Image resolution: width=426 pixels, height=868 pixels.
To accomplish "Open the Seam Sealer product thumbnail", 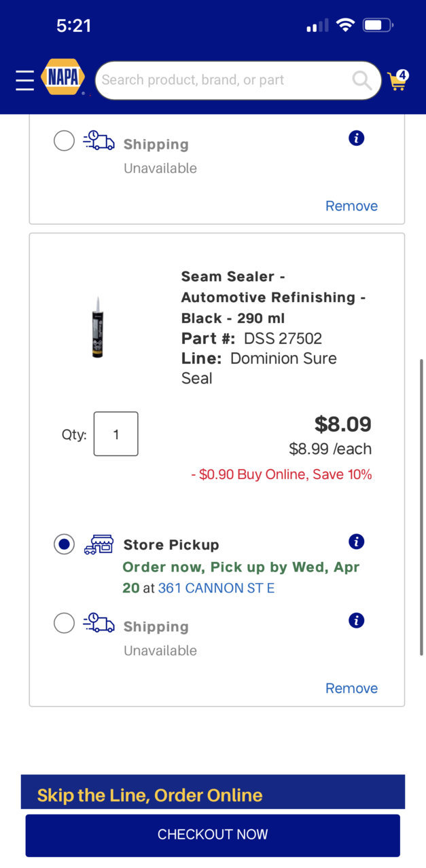I will pyautogui.click(x=98, y=327).
